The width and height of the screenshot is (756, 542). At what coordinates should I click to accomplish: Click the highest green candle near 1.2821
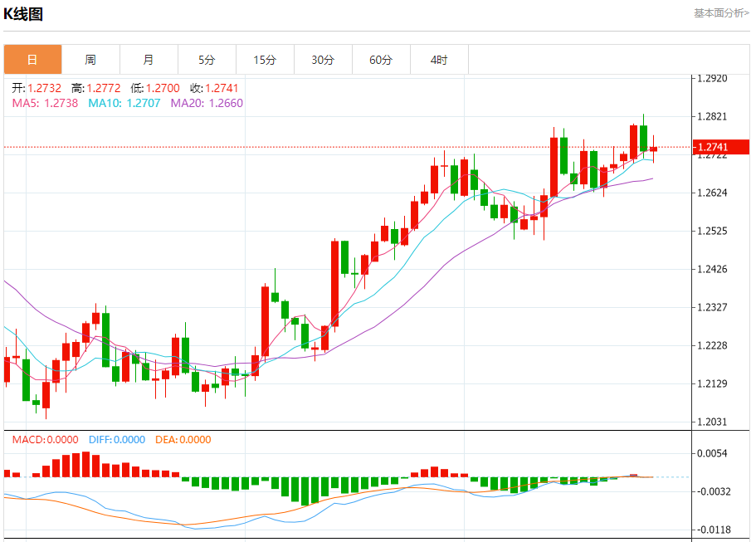click(644, 138)
